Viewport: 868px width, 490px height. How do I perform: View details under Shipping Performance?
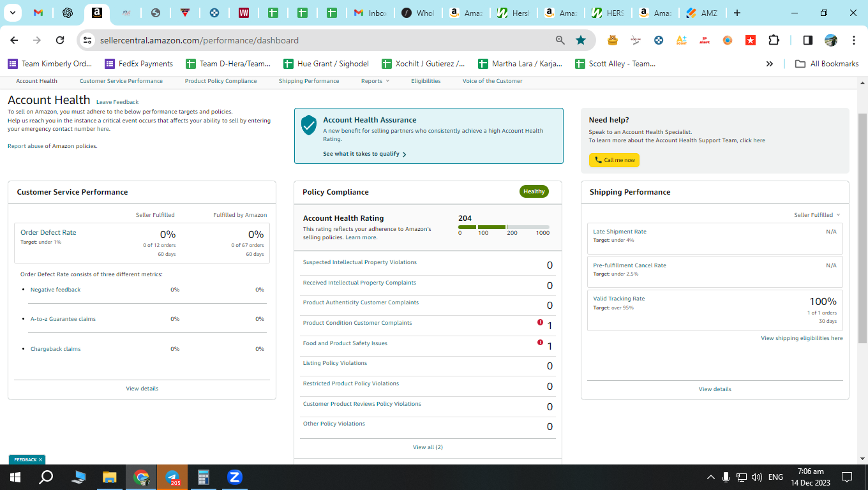tap(715, 389)
